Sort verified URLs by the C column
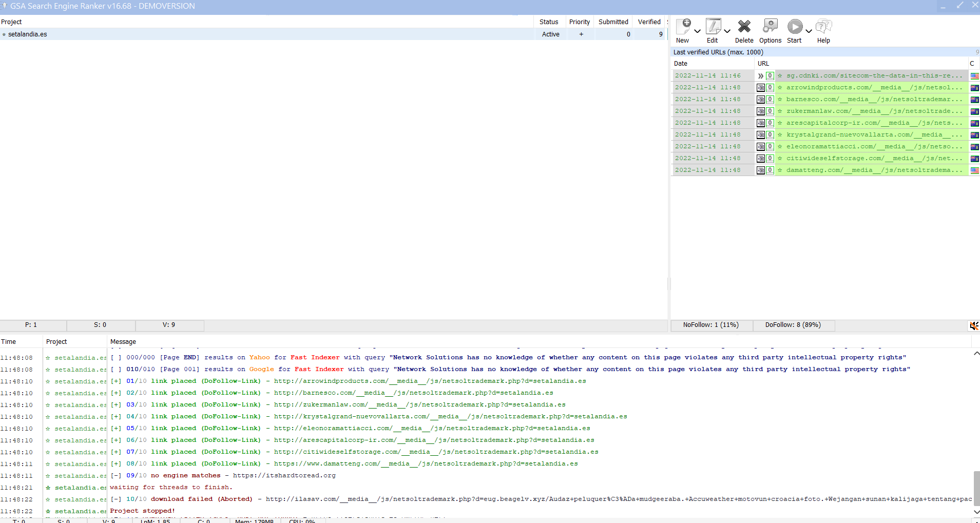The width and height of the screenshot is (980, 523). (974, 64)
